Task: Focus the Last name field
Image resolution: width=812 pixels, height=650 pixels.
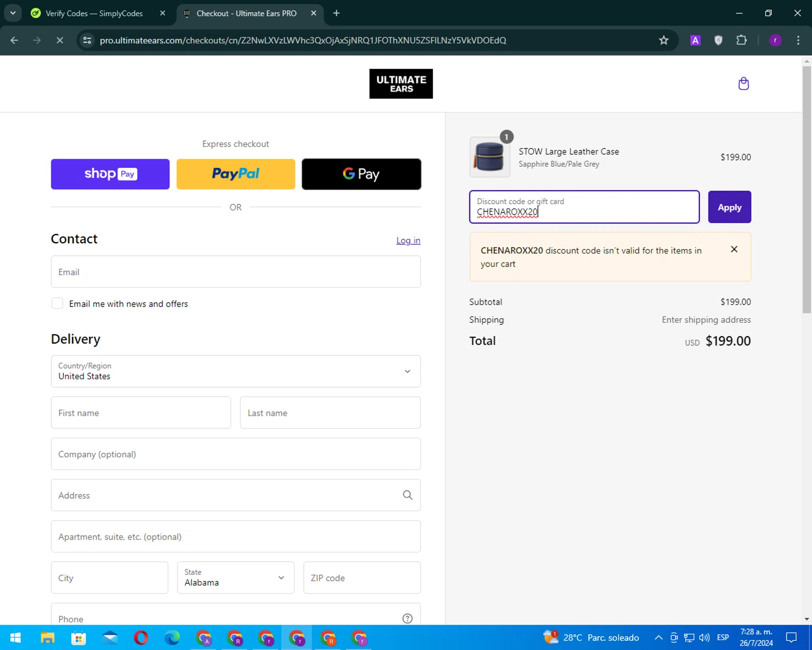Action: [x=330, y=413]
